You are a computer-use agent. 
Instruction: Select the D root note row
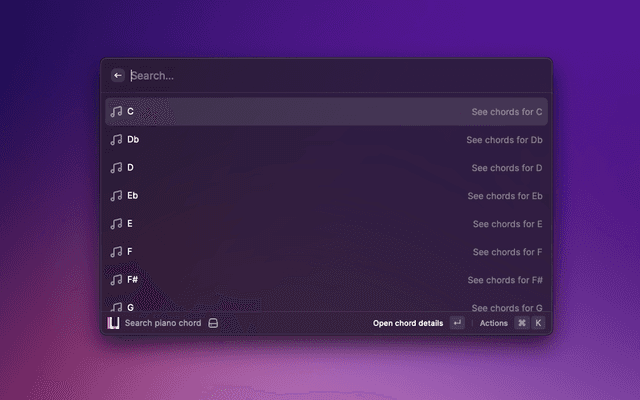326,168
